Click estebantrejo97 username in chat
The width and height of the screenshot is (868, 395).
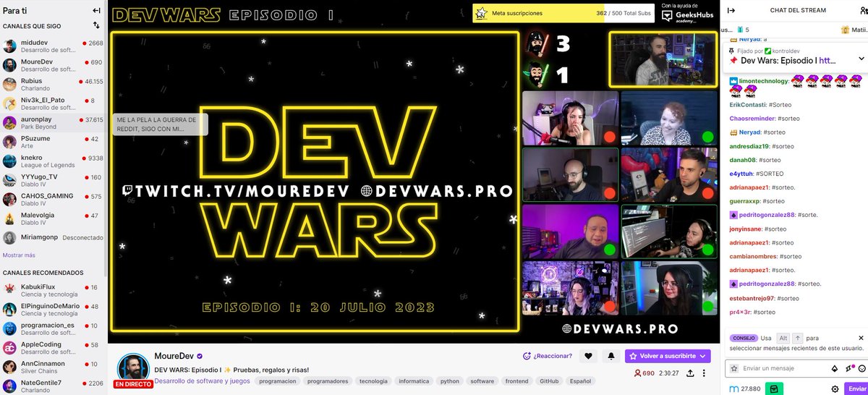tap(752, 298)
